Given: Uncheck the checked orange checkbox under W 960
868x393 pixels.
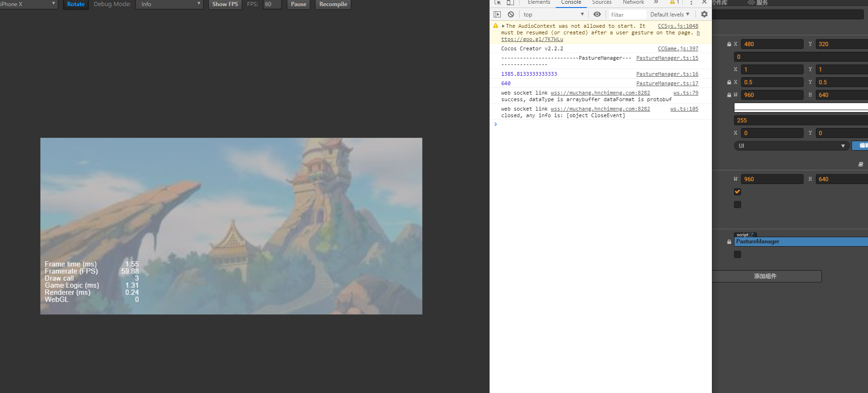Looking at the screenshot, I should [737, 192].
